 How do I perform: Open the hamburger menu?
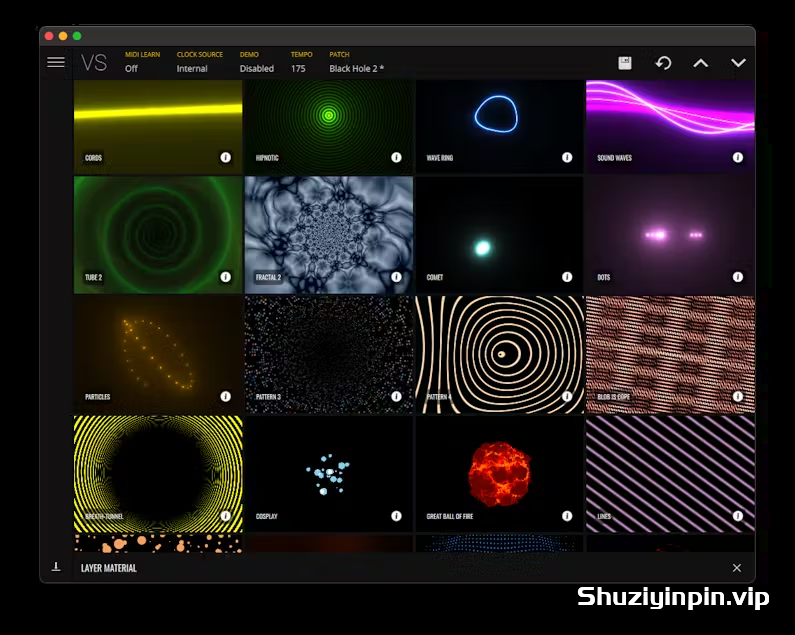click(56, 62)
